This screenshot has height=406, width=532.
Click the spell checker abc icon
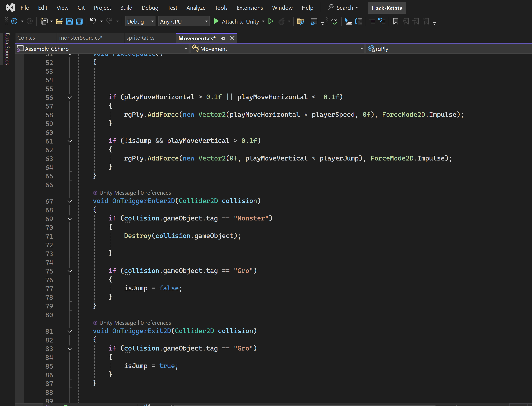click(x=334, y=21)
